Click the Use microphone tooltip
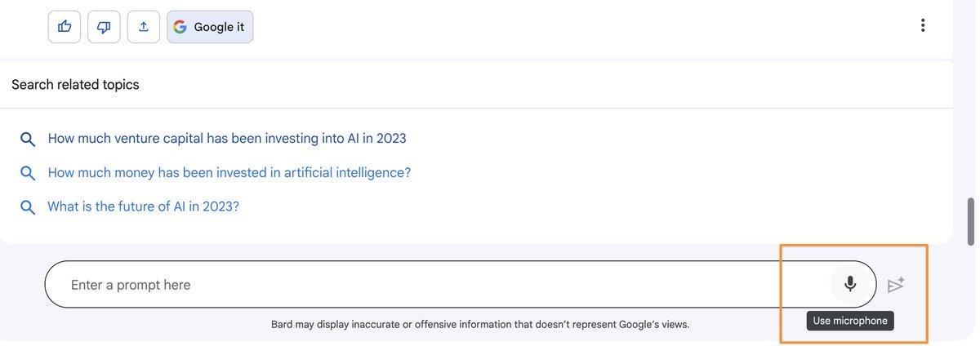This screenshot has width=980, height=346. coord(850,321)
